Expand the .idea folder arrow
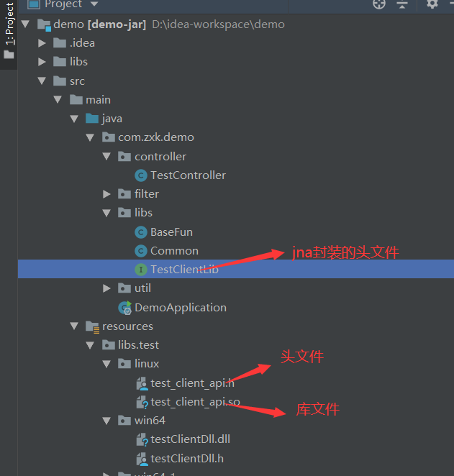Viewport: 454px width, 476px height. pos(42,43)
